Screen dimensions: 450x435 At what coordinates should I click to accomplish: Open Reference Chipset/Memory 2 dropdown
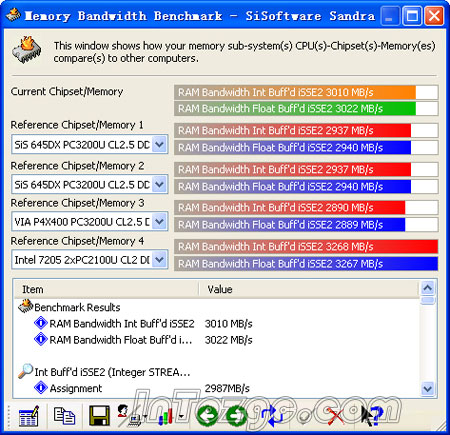pyautogui.click(x=160, y=184)
